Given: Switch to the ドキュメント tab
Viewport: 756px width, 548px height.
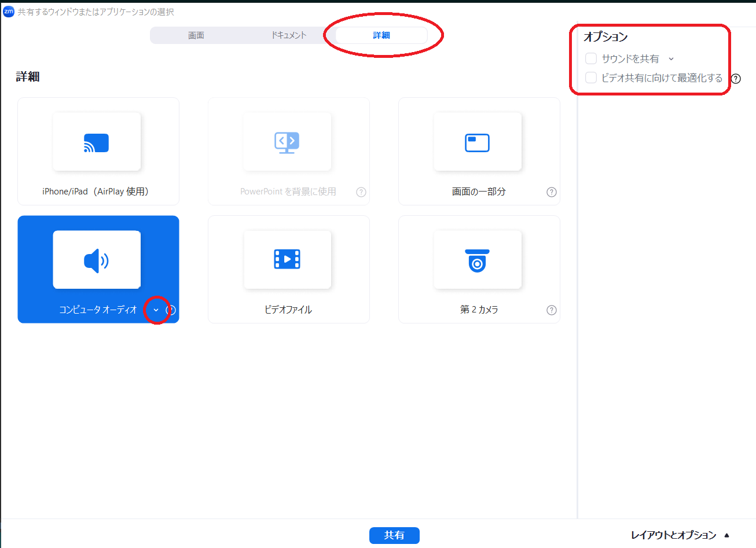Looking at the screenshot, I should coord(289,35).
